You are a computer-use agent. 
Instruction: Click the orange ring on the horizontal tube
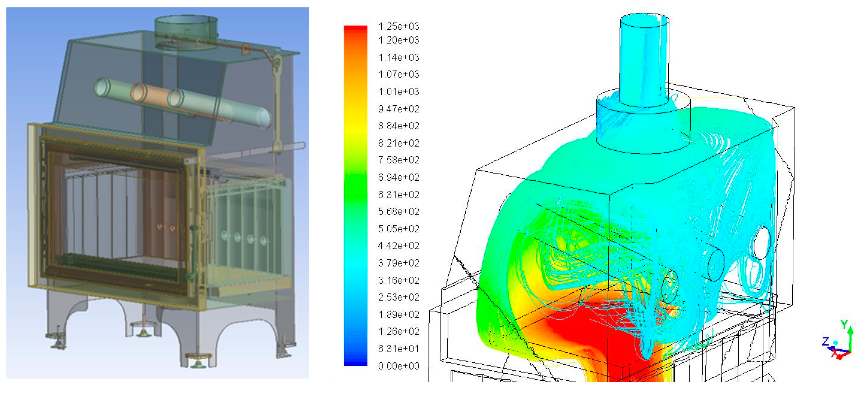coord(138,92)
